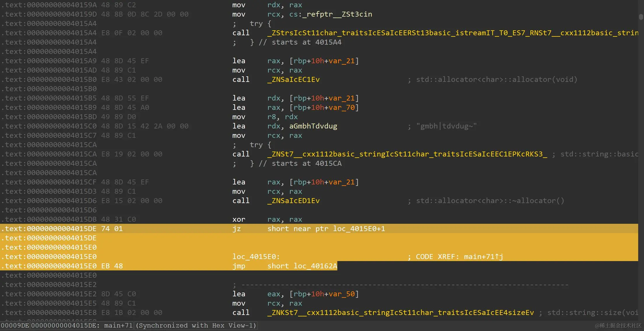Click the _refptr__ZSt3cin operand

(337, 14)
